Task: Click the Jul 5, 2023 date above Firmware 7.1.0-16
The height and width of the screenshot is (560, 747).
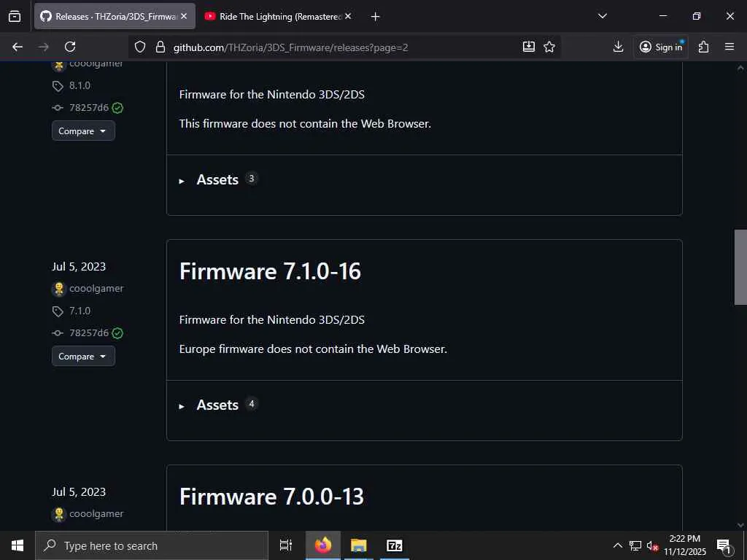Action: click(79, 267)
